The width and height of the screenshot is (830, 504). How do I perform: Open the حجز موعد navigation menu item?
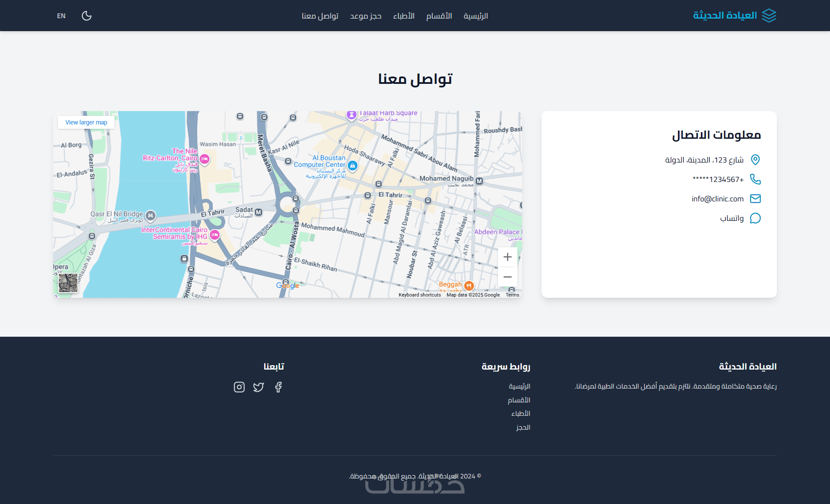(365, 16)
